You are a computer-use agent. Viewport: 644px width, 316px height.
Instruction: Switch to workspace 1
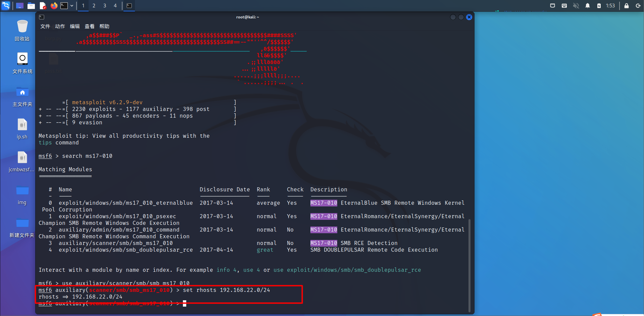pyautogui.click(x=83, y=6)
